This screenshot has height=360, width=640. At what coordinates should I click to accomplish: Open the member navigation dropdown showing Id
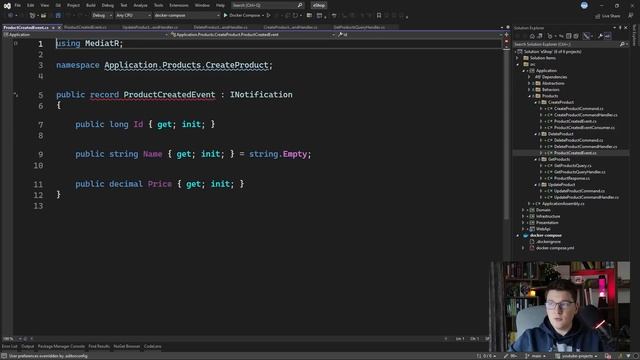(420, 35)
